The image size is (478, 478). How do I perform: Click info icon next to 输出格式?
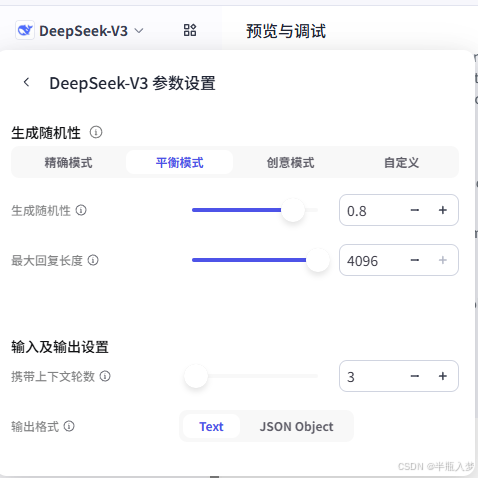tap(69, 426)
